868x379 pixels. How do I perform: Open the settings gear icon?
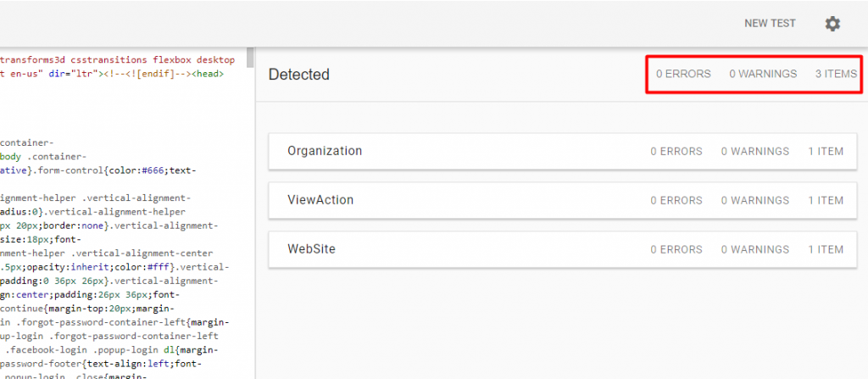[832, 24]
